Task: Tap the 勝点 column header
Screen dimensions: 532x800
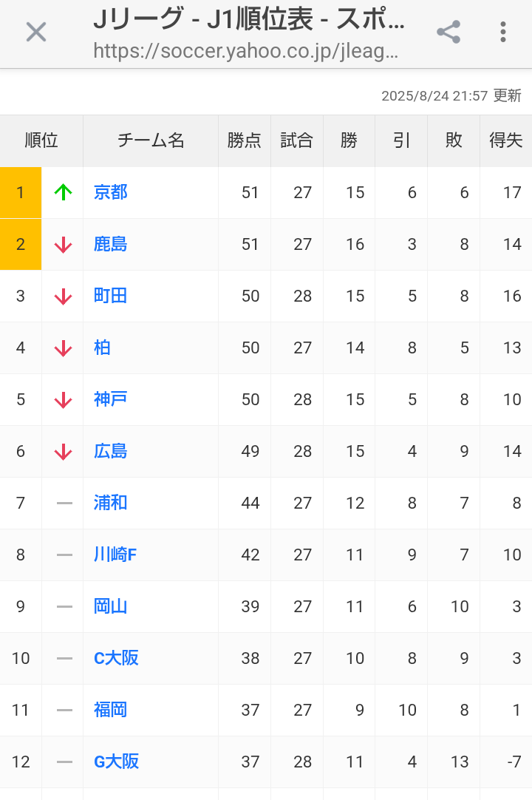Action: (x=245, y=140)
